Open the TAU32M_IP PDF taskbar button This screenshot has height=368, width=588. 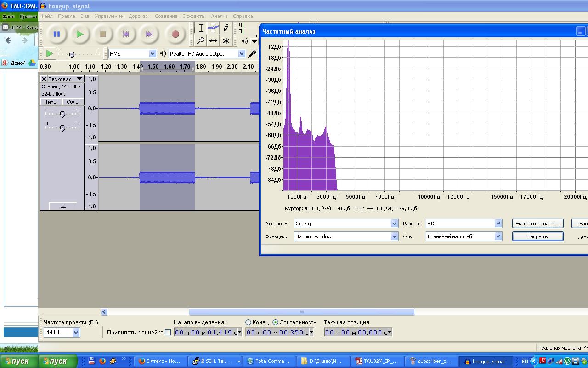[377, 361]
